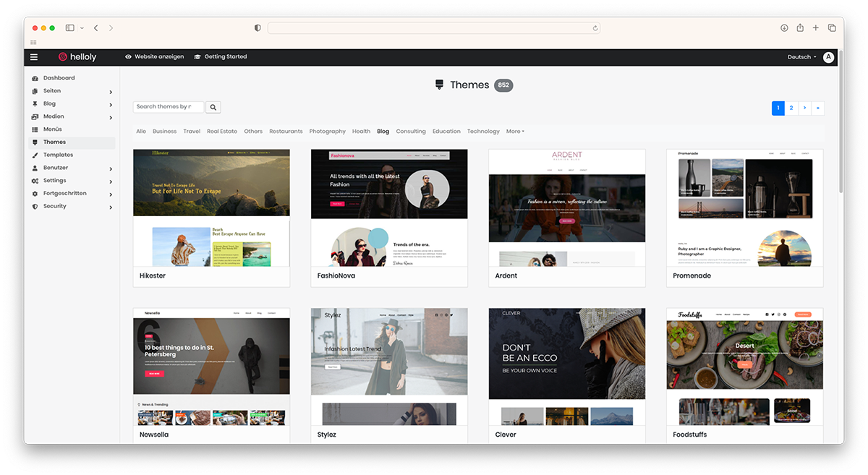This screenshot has width=868, height=475.
Task: Select the Ardent theme preview
Action: tap(567, 207)
